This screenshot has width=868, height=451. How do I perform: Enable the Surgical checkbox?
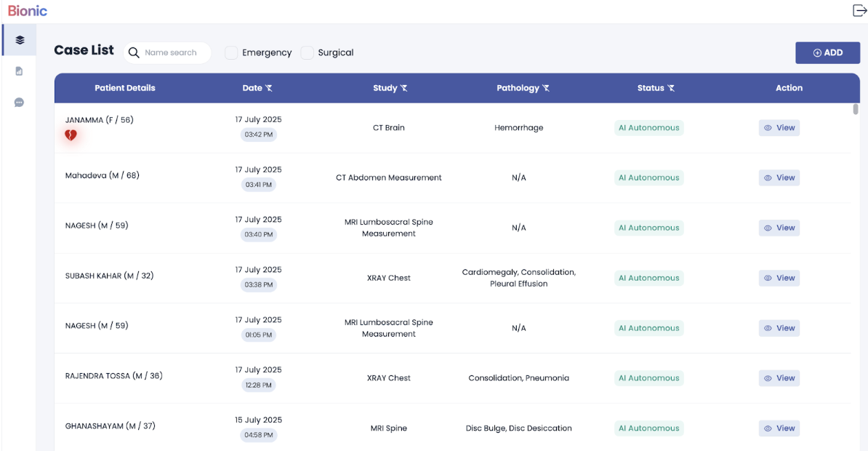pyautogui.click(x=308, y=52)
